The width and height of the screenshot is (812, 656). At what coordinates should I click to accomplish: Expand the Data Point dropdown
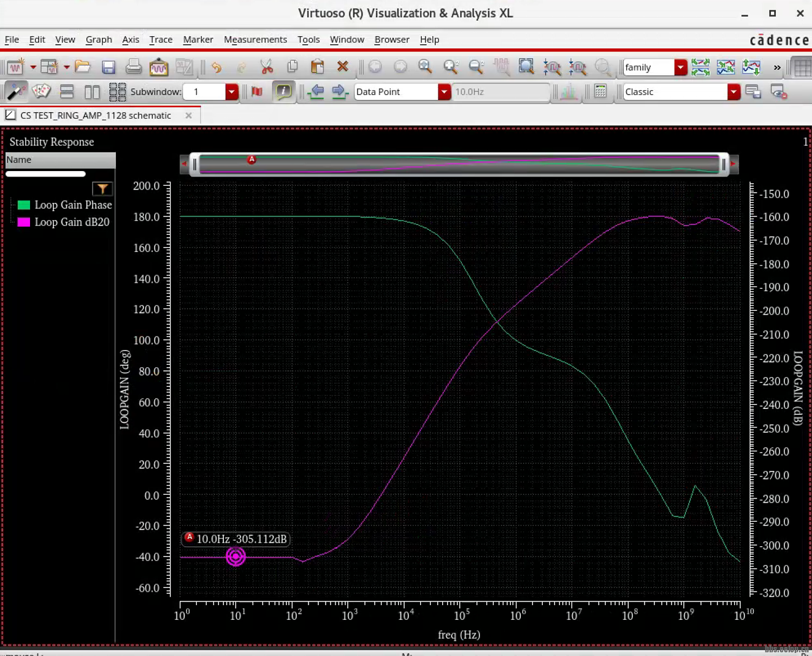click(444, 92)
